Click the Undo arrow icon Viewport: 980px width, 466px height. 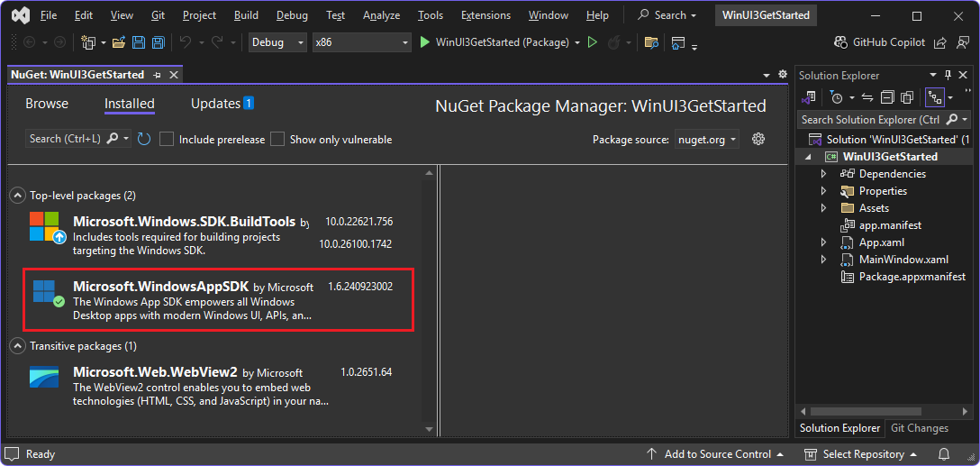point(186,42)
